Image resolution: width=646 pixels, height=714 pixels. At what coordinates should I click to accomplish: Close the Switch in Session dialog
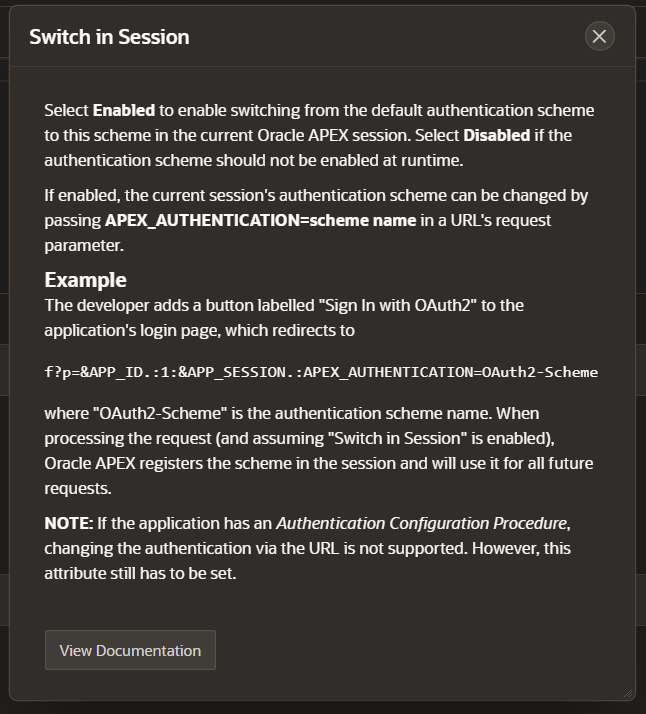pos(600,36)
